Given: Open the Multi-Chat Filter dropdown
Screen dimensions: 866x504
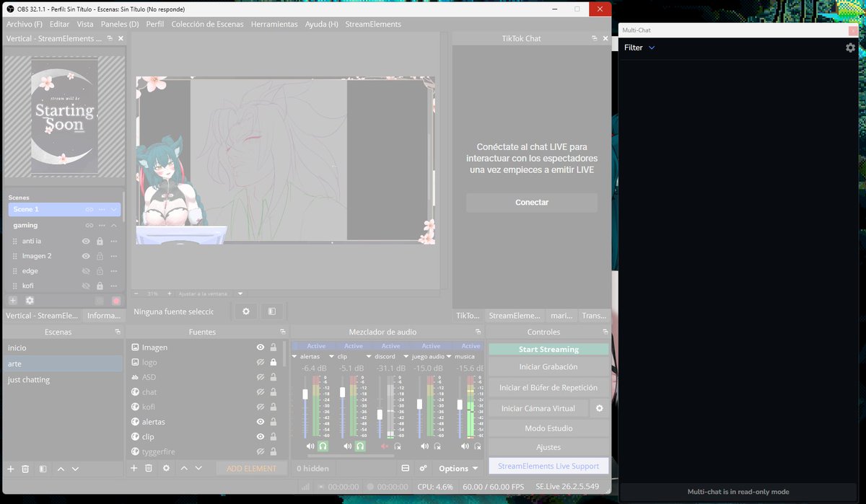Looking at the screenshot, I should tap(639, 48).
